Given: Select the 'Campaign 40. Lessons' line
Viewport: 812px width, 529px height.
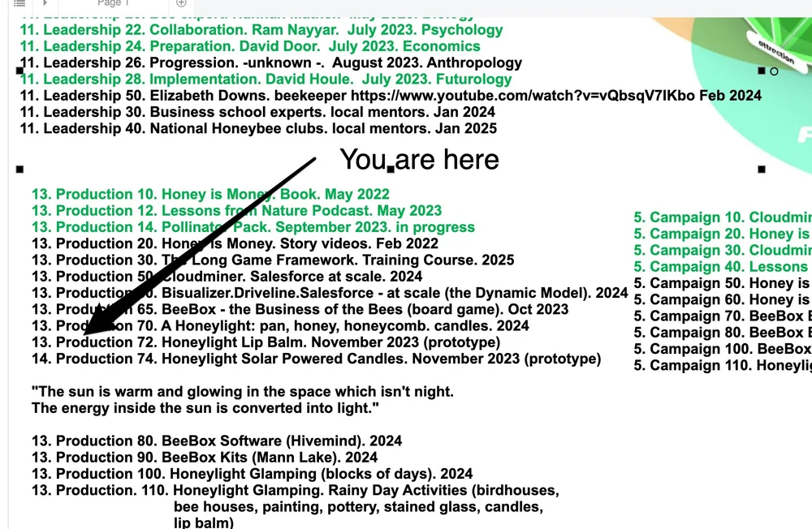Looking at the screenshot, I should [723, 267].
